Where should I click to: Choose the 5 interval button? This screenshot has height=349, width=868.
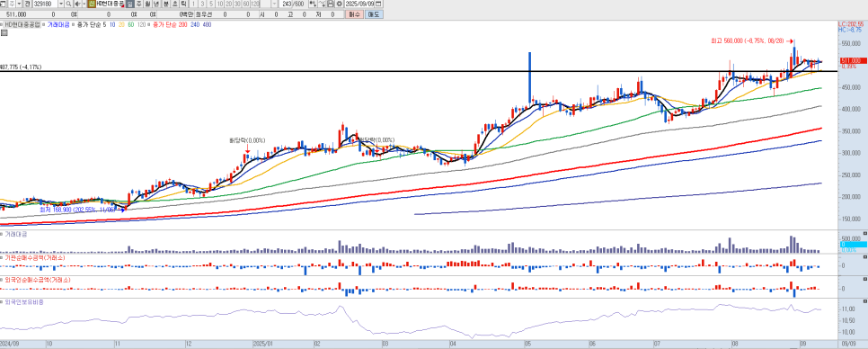point(211,4)
